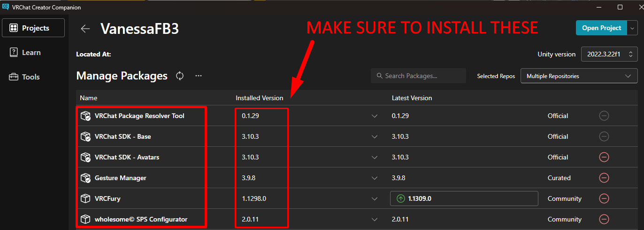This screenshot has height=230, width=644.
Task: Refresh packages with the reload icon
Action: [180, 76]
